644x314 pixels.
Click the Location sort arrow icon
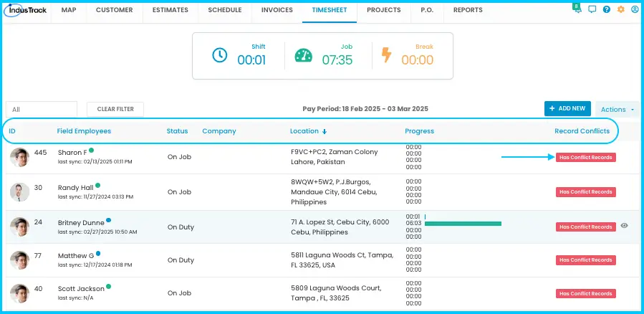[x=325, y=131]
